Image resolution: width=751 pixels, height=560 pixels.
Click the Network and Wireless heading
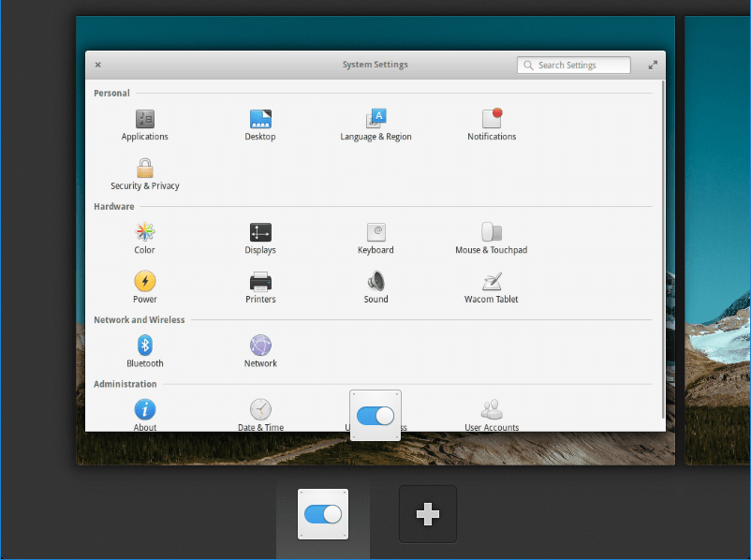(x=140, y=319)
